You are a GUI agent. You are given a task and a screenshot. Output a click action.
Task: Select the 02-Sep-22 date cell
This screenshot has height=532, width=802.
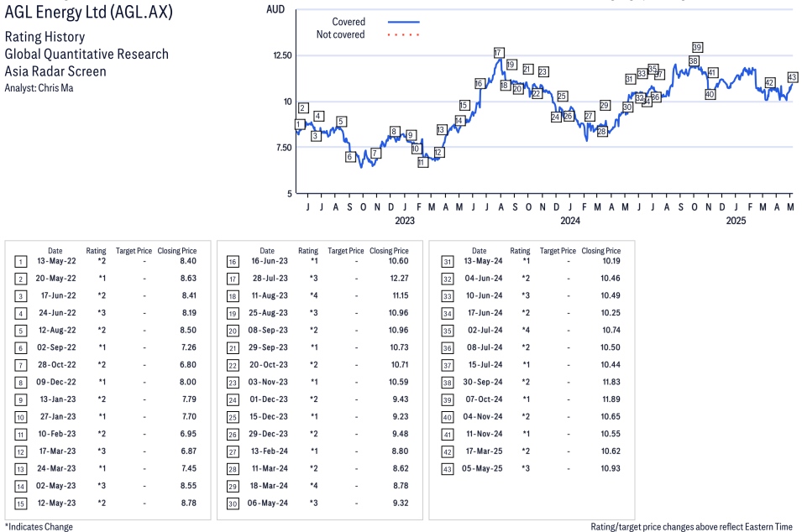click(56, 347)
